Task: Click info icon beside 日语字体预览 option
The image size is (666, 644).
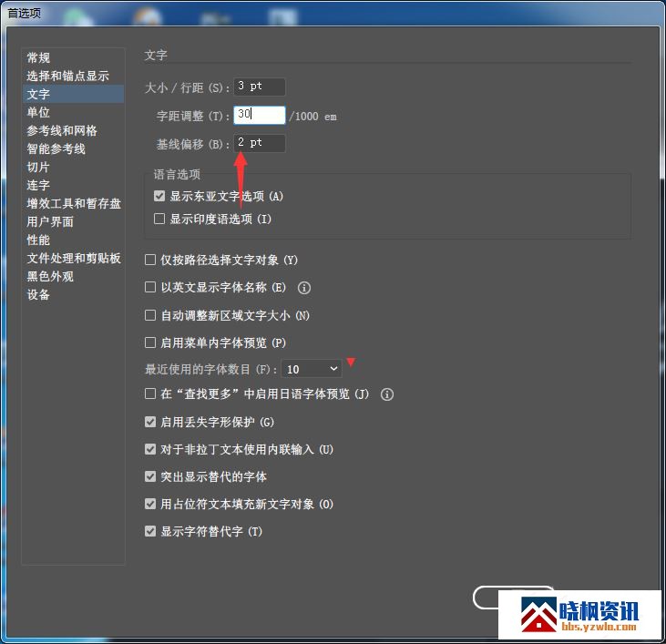Action: click(387, 394)
